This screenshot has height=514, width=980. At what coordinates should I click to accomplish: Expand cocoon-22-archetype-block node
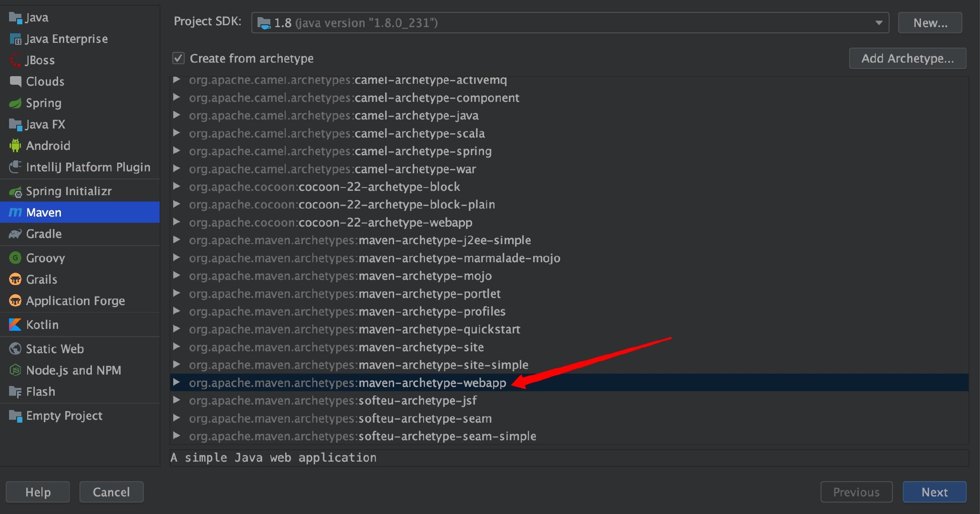coord(177,187)
